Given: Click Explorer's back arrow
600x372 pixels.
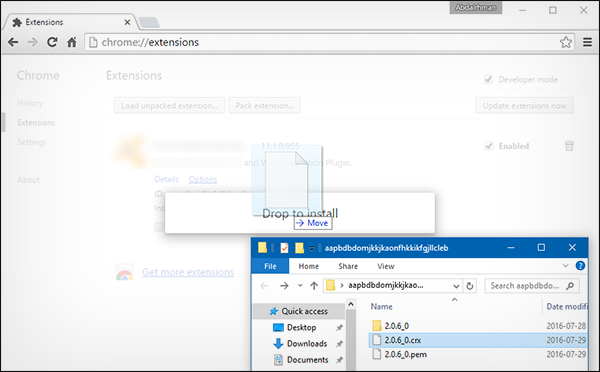Looking at the screenshot, I should click(264, 286).
